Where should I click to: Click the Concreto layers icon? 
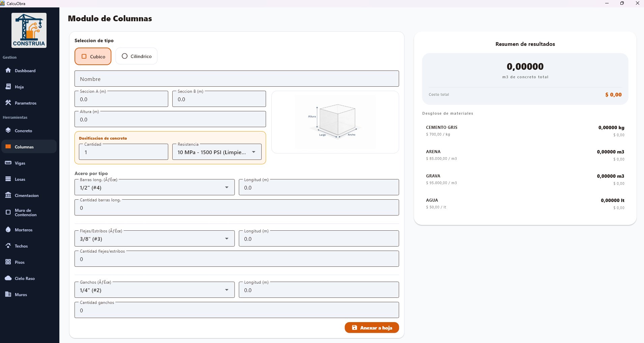click(8, 131)
